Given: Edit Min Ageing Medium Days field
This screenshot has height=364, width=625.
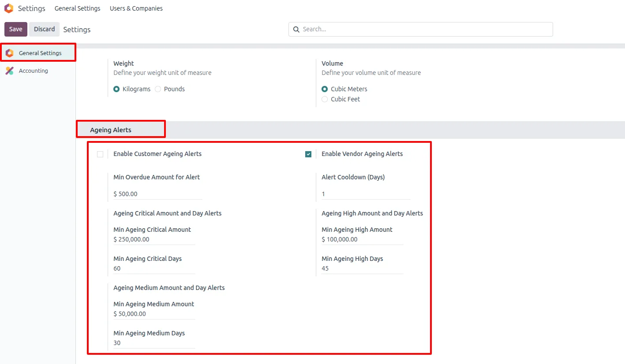Looking at the screenshot, I should (x=154, y=343).
